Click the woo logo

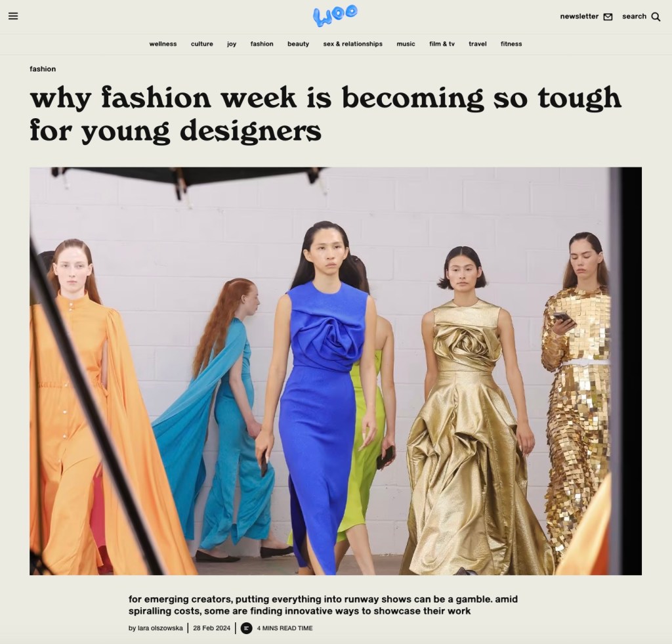pos(335,16)
